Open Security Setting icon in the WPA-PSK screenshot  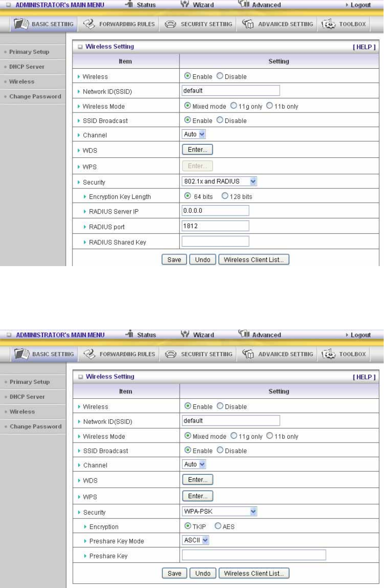coord(171,354)
